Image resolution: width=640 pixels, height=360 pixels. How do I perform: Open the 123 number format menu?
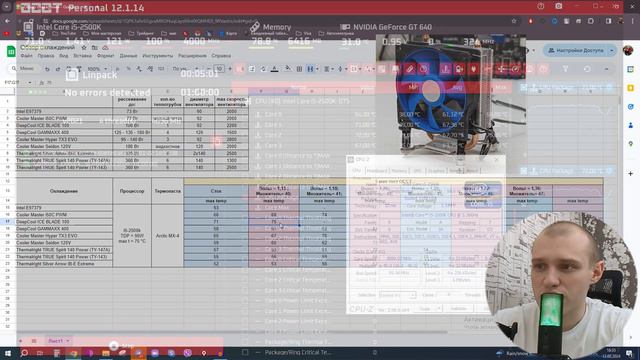point(161,69)
